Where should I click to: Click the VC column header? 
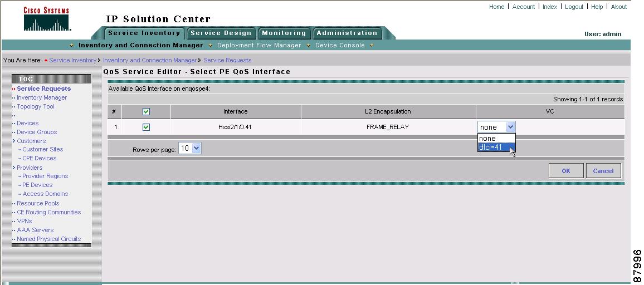550,111
